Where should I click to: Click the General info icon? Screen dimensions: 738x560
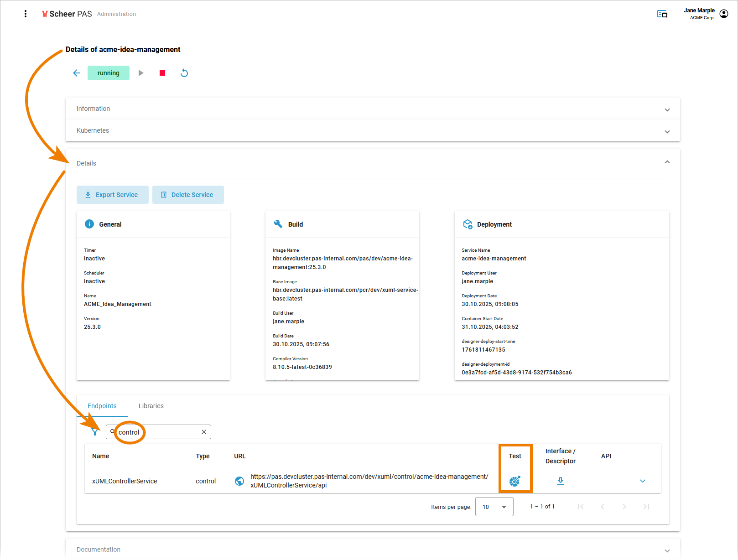point(89,224)
